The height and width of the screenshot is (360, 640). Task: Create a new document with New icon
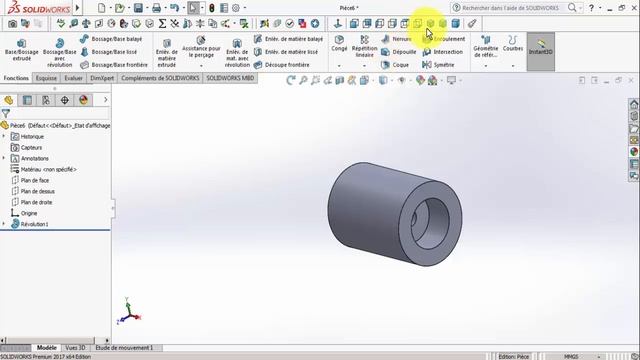[x=102, y=8]
